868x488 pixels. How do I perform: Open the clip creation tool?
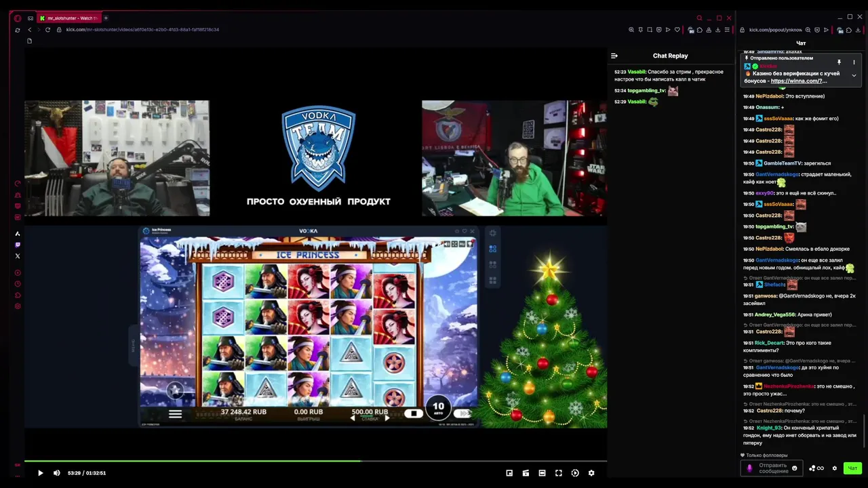526,473
